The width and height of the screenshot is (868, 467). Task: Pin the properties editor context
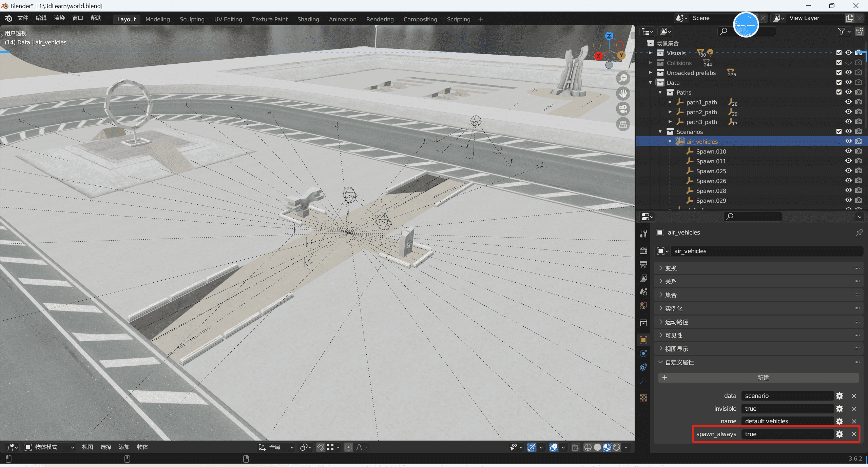(x=859, y=232)
